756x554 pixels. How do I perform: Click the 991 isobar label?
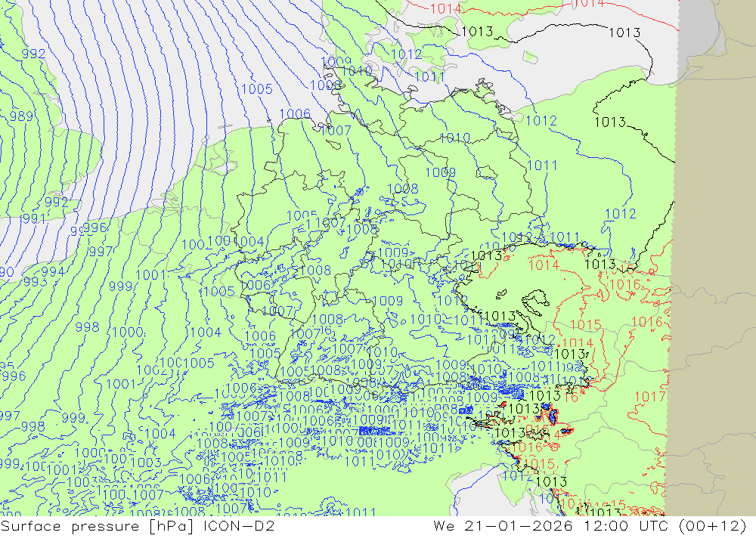pos(34,218)
